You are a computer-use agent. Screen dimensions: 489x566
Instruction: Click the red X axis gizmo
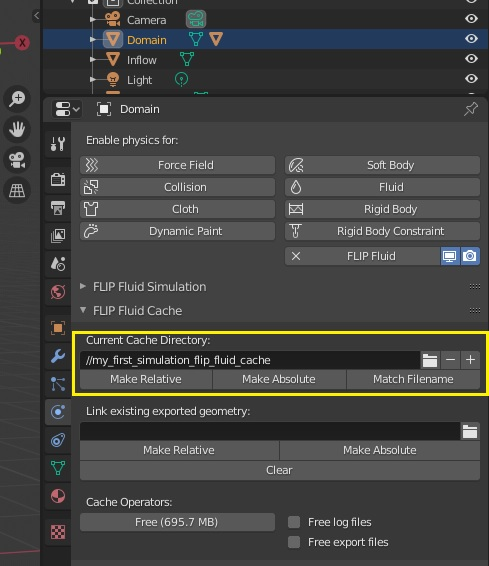click(x=22, y=43)
